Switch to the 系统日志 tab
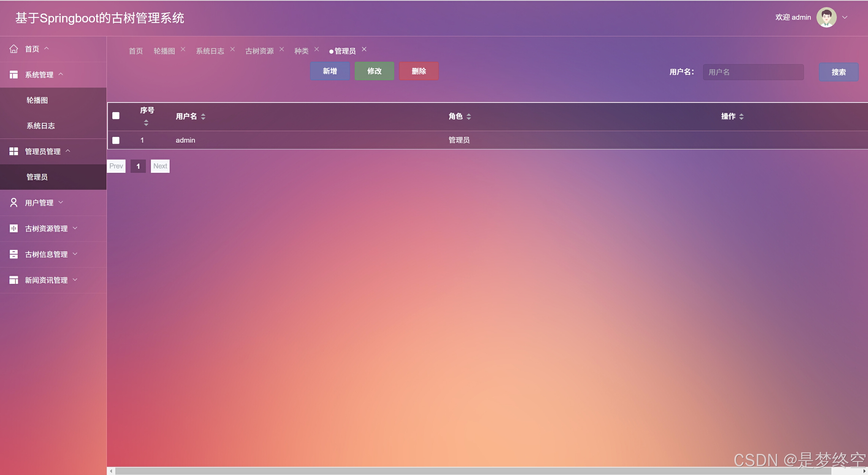 [x=210, y=51]
